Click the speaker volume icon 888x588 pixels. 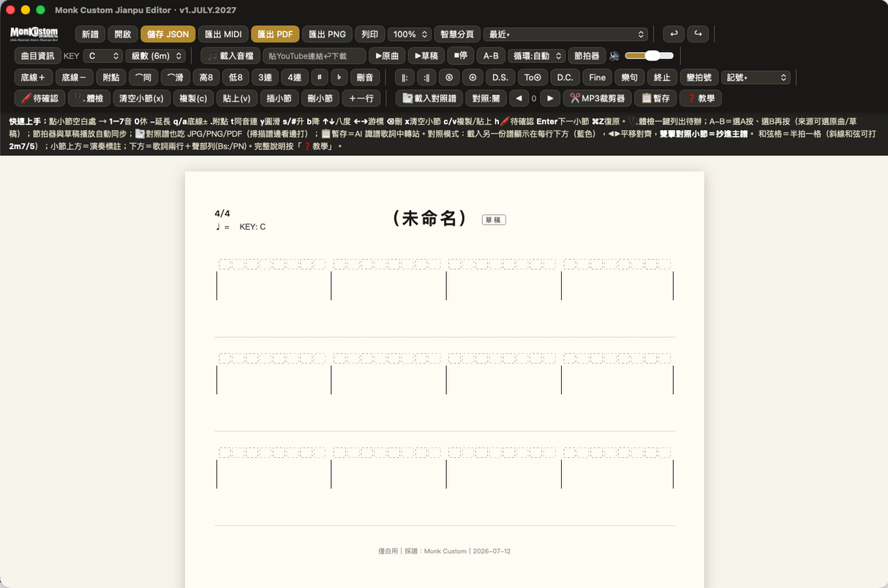(614, 56)
